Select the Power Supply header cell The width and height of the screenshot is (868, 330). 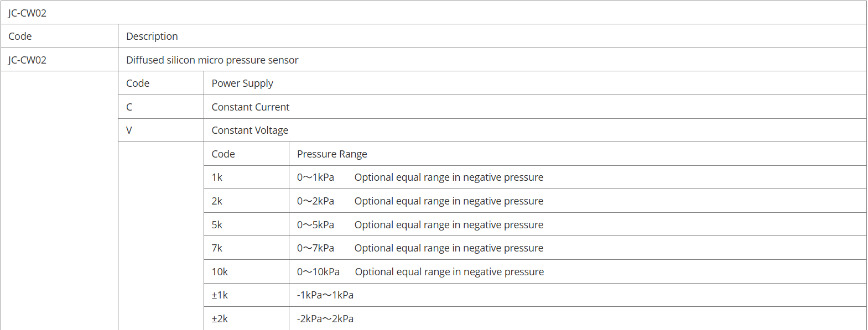[x=535, y=83]
